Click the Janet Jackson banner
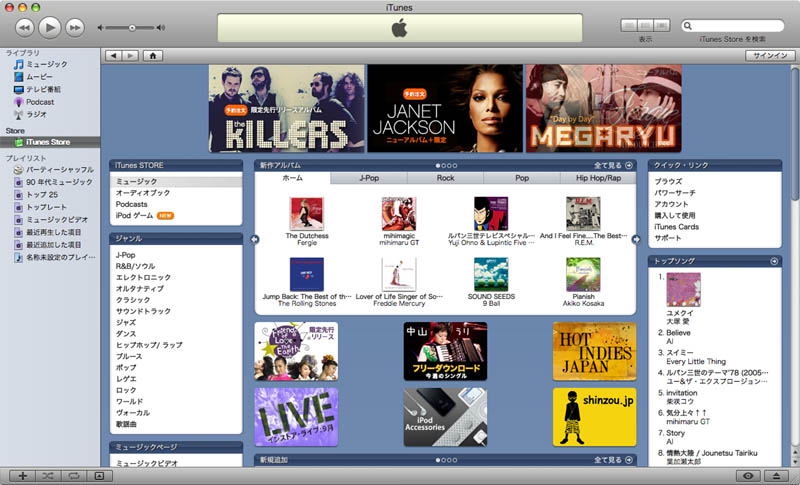The height and width of the screenshot is (485, 800). [445, 108]
